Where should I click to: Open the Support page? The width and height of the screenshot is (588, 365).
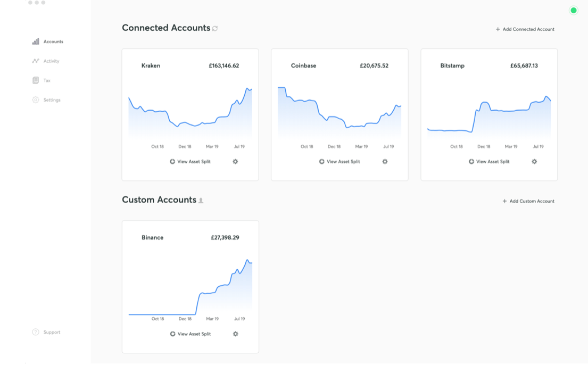(46, 332)
